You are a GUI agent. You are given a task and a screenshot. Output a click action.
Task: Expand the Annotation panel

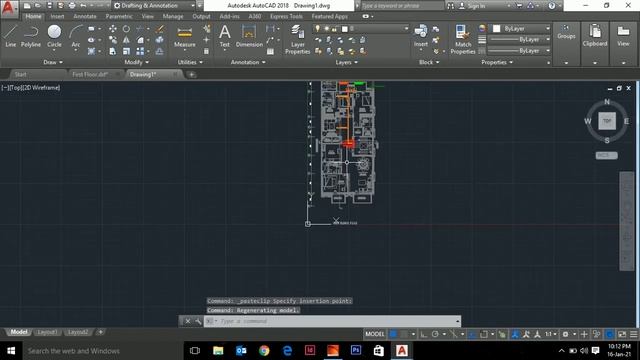[248, 62]
